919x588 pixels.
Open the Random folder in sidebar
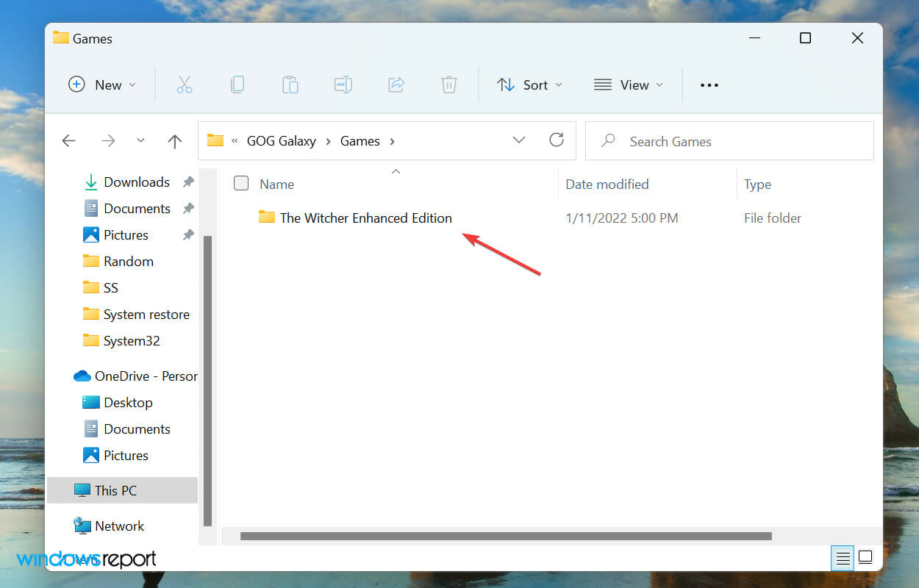(x=118, y=261)
